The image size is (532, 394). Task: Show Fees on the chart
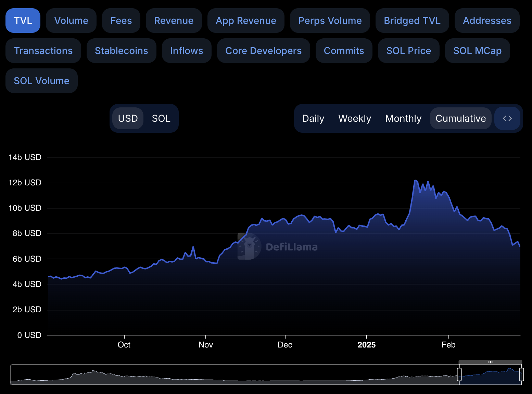[x=121, y=21]
